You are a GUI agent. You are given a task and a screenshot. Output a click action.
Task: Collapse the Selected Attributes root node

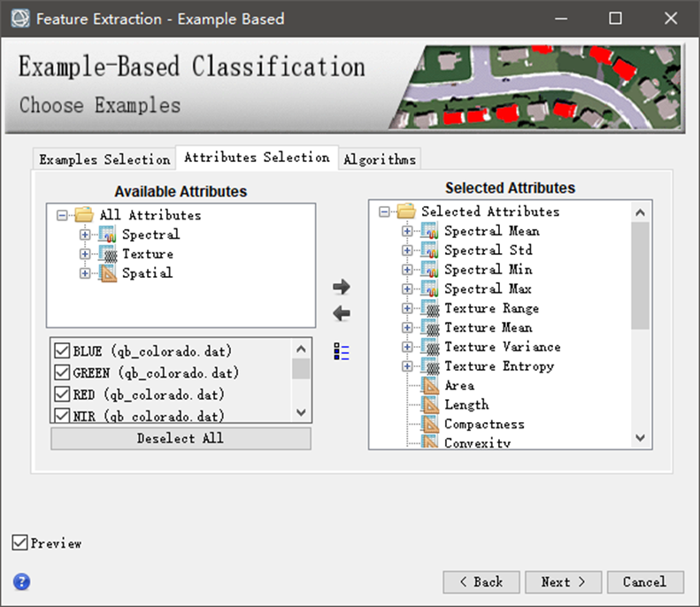click(384, 211)
